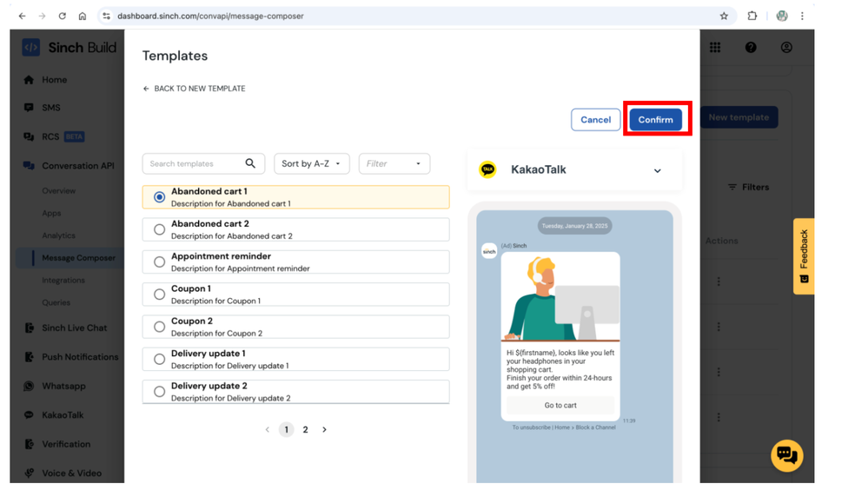
Task: Open the user account profile icon
Action: click(786, 48)
